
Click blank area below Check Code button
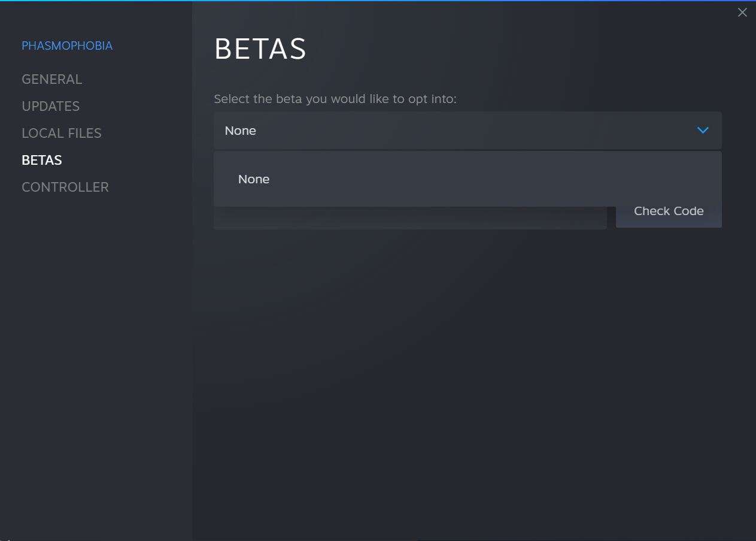tap(669, 300)
